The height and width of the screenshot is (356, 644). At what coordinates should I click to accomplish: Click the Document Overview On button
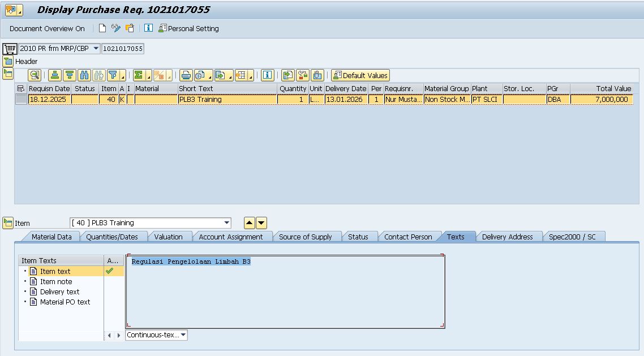[x=47, y=28]
